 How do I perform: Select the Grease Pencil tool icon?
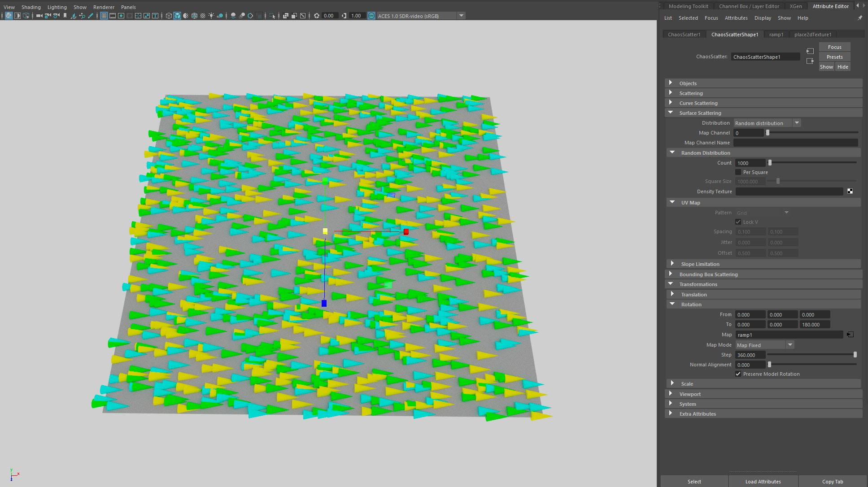91,16
